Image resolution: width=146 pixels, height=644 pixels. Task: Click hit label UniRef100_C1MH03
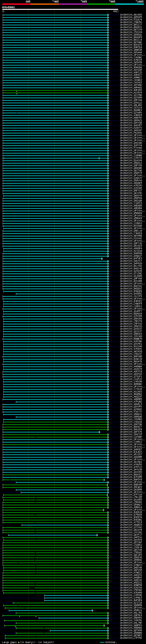(x=131, y=223)
